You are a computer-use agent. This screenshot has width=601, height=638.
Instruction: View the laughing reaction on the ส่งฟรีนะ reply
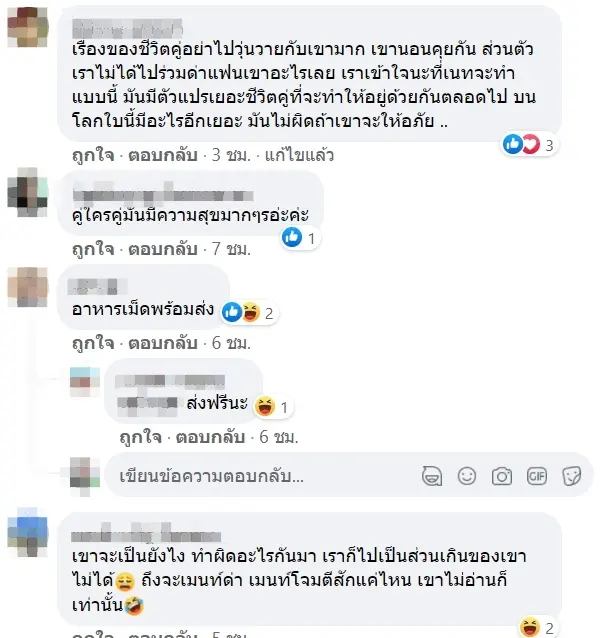pos(272,406)
